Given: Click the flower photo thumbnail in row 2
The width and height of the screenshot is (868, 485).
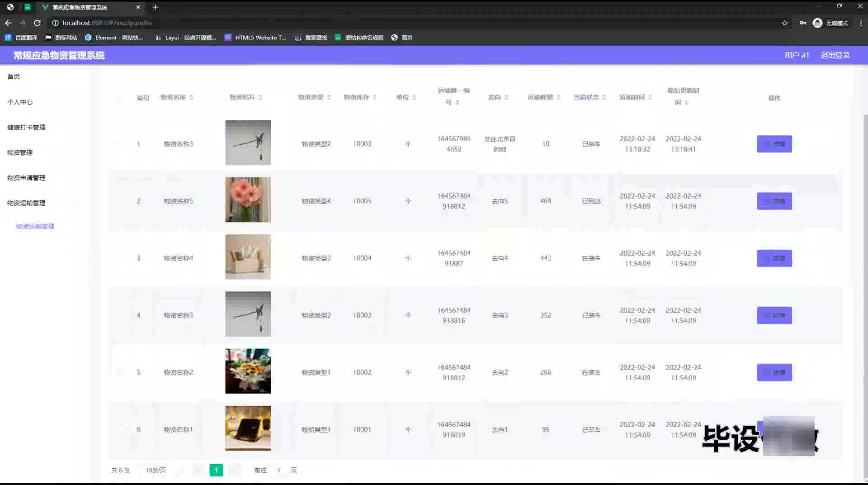Looking at the screenshot, I should point(248,200).
